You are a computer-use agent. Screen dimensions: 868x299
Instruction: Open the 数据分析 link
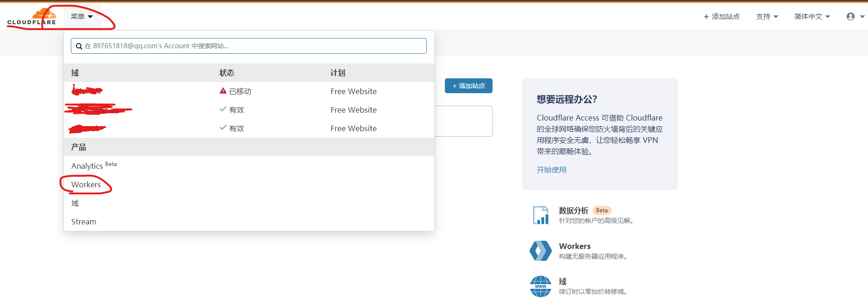point(574,210)
